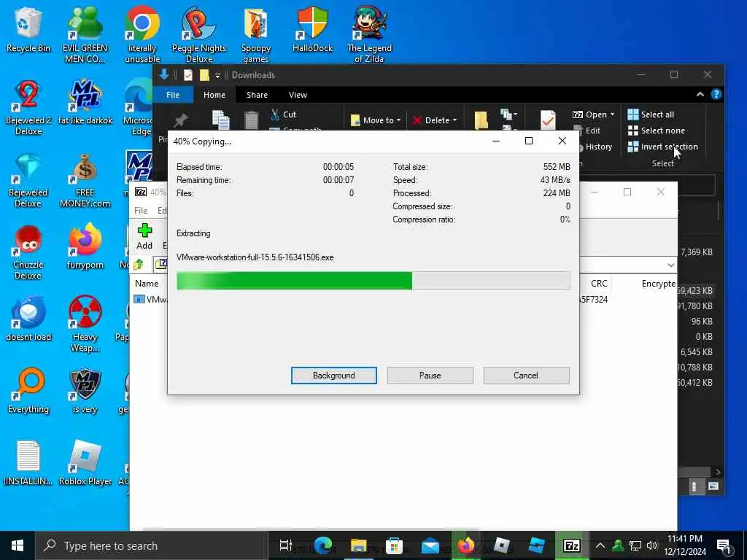747x560 pixels.
Task: Launch Chuzzle Deluxe shortcut
Action: 28,252
